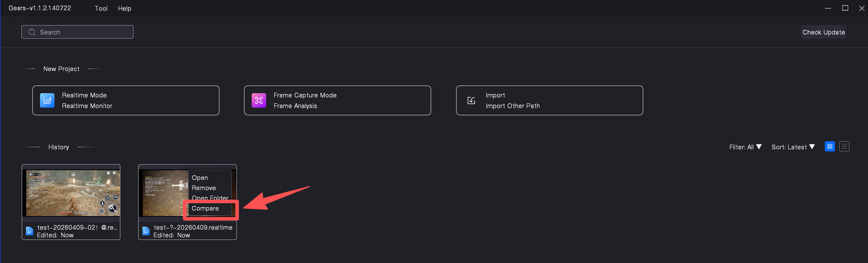
Task: Click the test-?-20260409.realtime file name
Action: (x=193, y=227)
